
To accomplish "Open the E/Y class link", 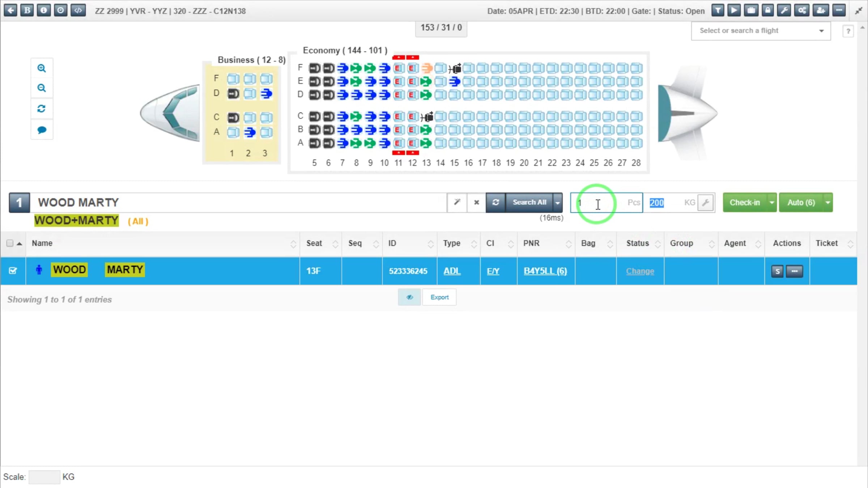I will [x=493, y=271].
